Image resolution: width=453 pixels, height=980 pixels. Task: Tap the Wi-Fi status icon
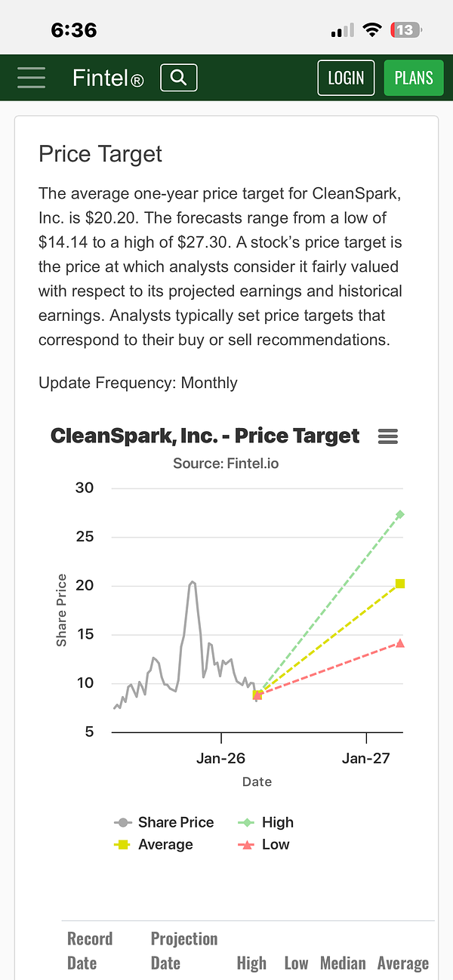click(x=371, y=30)
